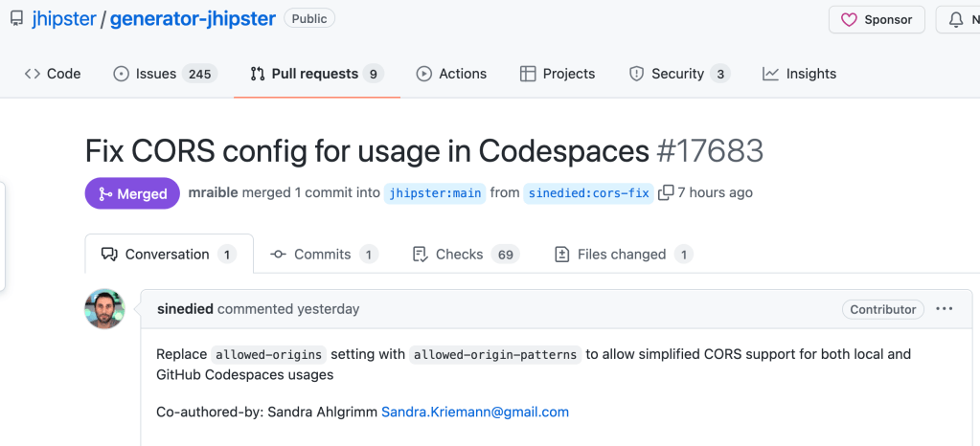980x446 pixels.
Task: Click the Public visibility badge
Action: 309,19
